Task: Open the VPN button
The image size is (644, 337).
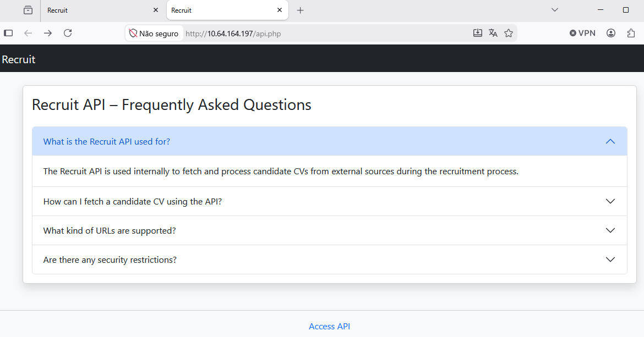Action: click(x=582, y=33)
